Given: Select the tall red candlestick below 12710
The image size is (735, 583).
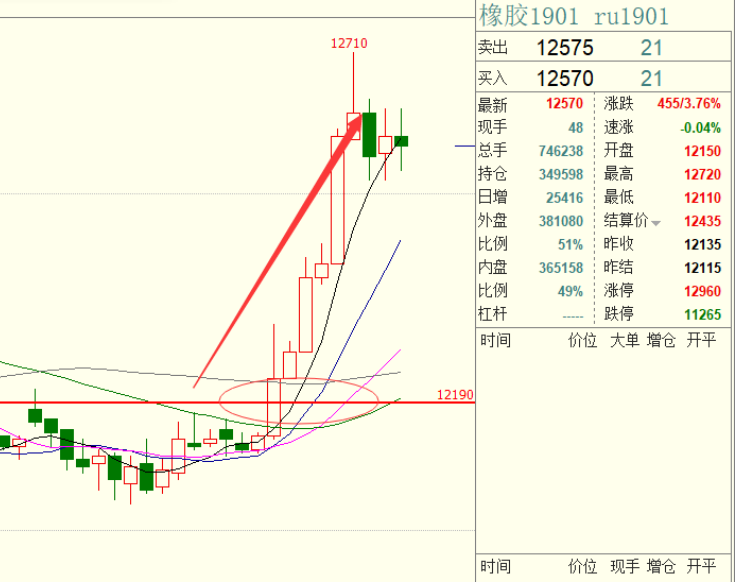Looking at the screenshot, I should [338, 200].
